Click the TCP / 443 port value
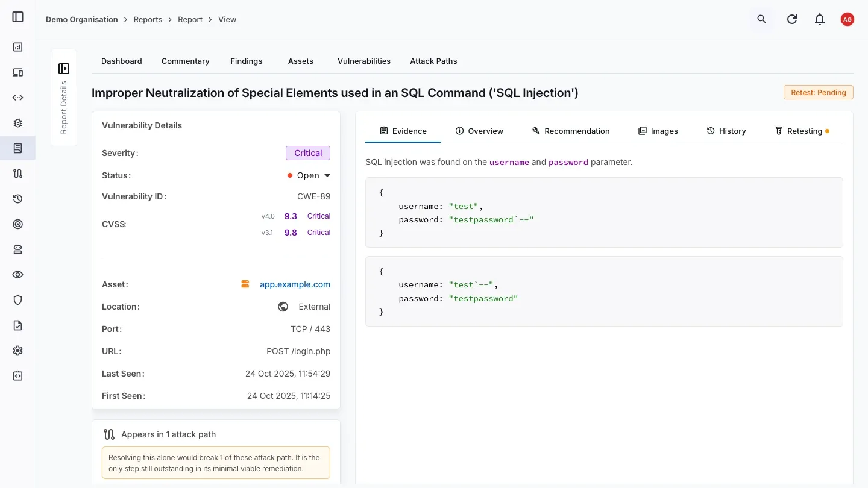This screenshot has height=488, width=868. click(310, 329)
